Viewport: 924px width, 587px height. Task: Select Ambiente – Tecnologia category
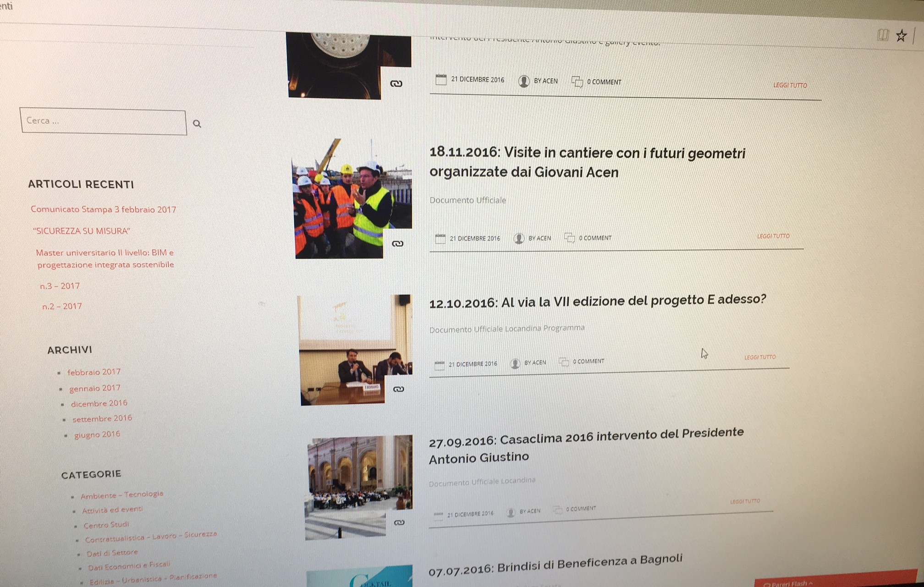click(121, 495)
